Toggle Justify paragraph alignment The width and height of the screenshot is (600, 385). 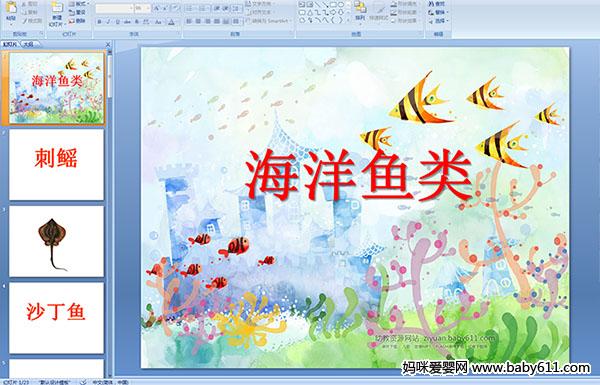(217, 21)
